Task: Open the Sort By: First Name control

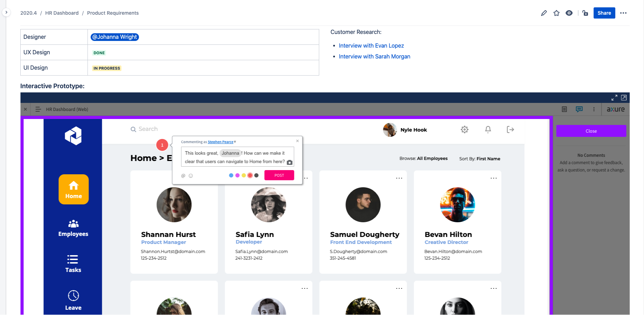Action: [x=479, y=159]
